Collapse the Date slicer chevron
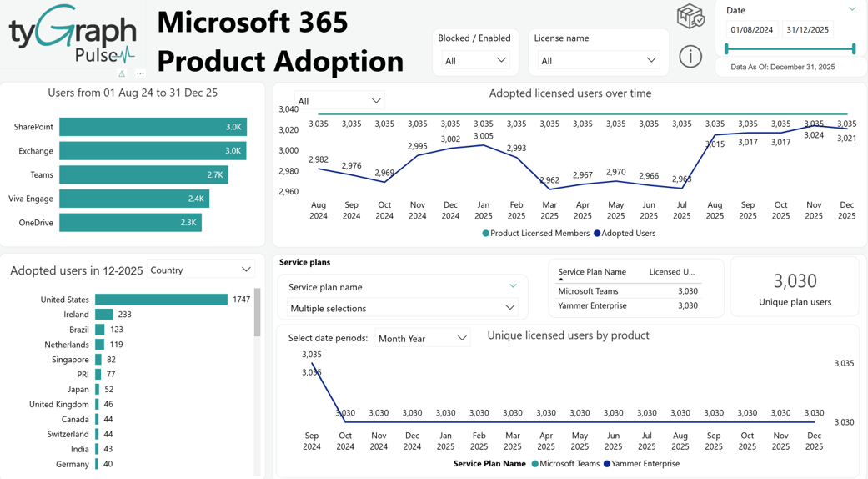Viewport: 868px width, 479px height. 852,9
